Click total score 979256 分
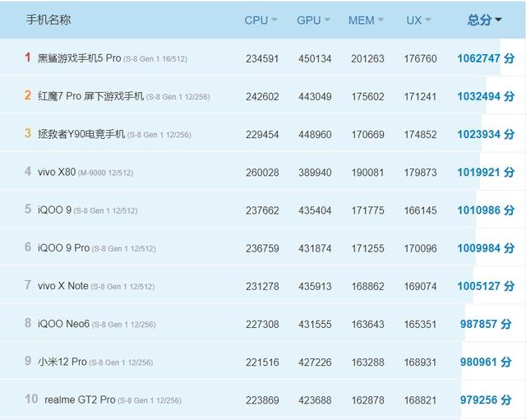 (486, 400)
